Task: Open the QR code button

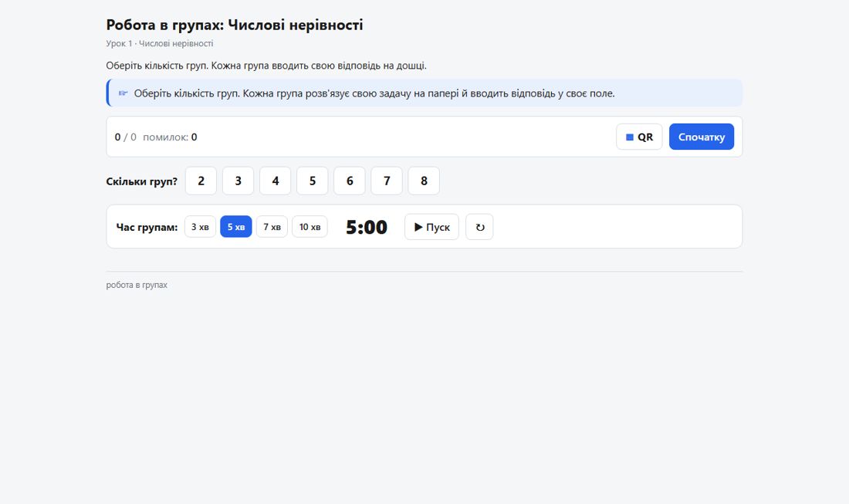Action: [639, 137]
